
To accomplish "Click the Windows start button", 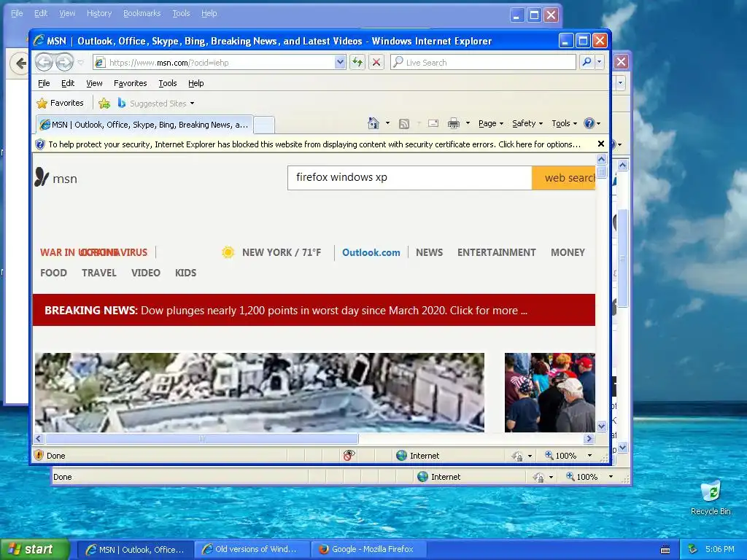I will click(35, 549).
